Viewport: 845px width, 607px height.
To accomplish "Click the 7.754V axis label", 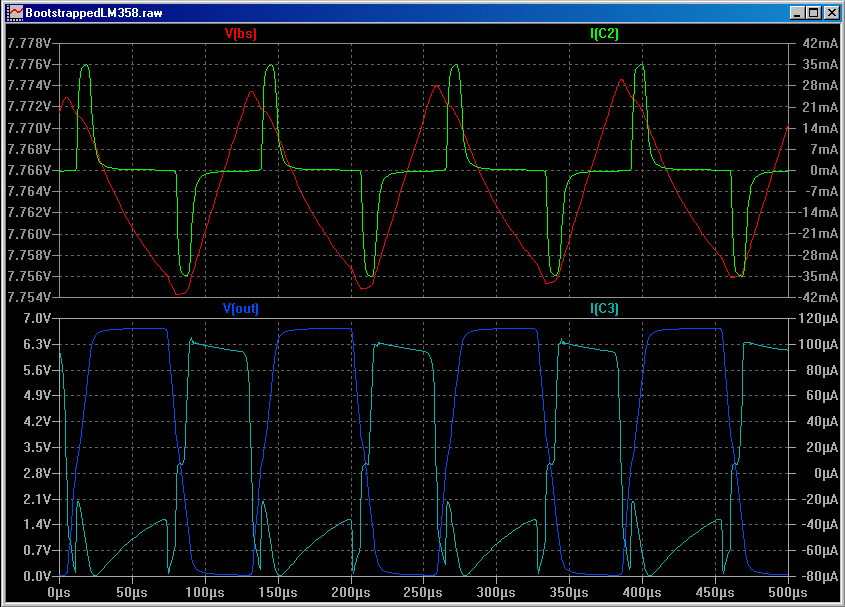I will (x=29, y=297).
